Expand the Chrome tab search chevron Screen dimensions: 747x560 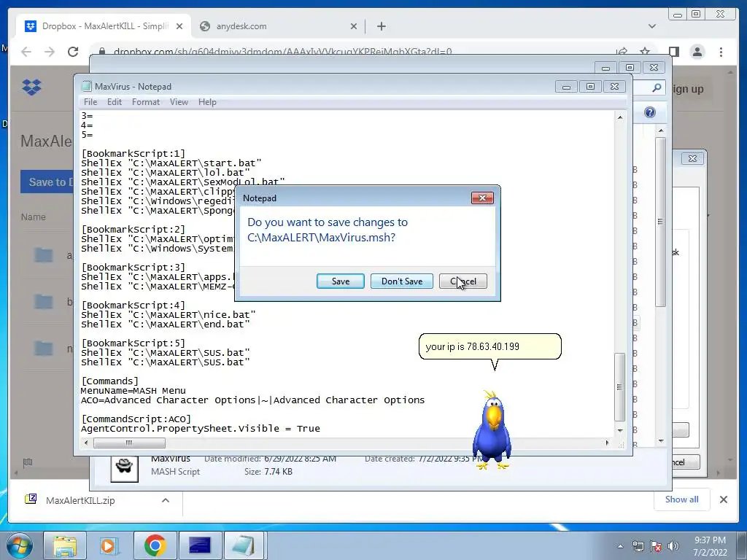click(652, 26)
